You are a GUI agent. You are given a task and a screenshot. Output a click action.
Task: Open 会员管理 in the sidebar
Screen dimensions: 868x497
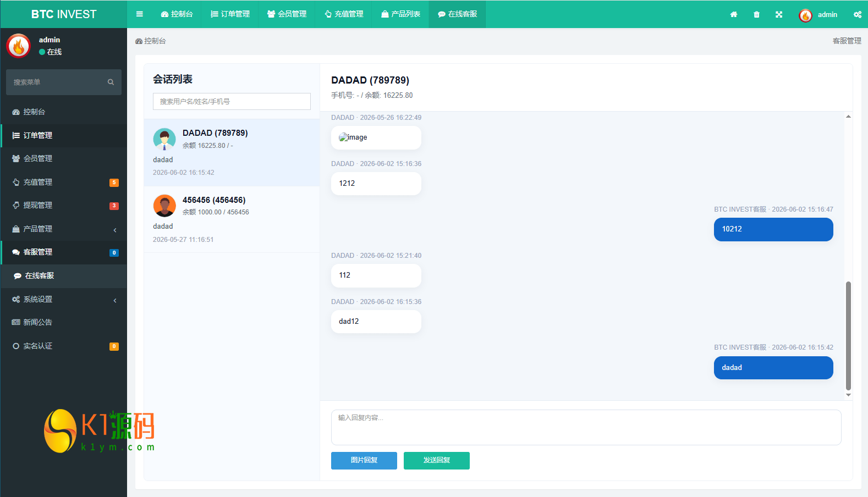pyautogui.click(x=64, y=158)
